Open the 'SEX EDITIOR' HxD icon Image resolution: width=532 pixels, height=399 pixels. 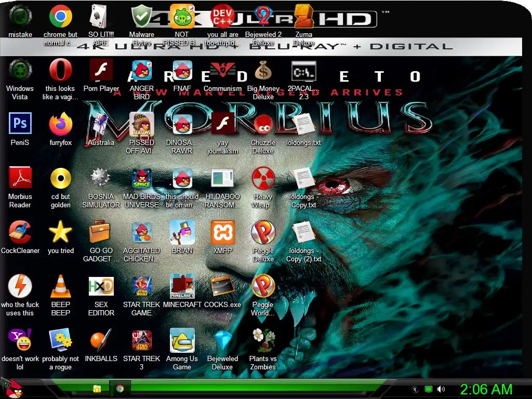coord(101,286)
